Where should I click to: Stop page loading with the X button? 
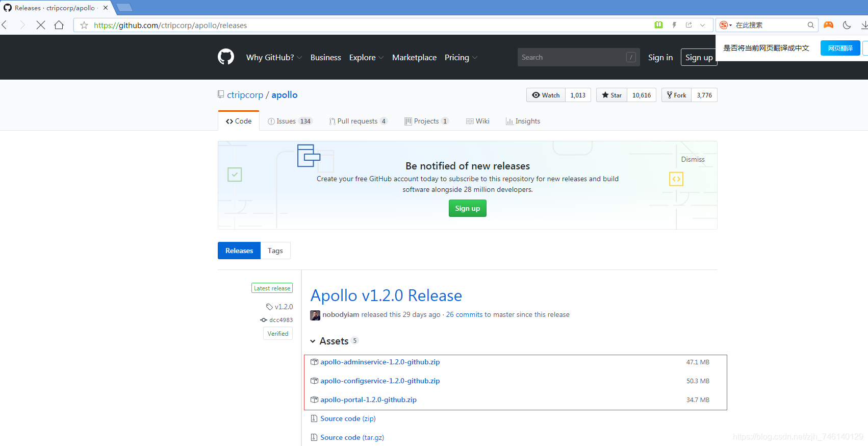pos(41,25)
